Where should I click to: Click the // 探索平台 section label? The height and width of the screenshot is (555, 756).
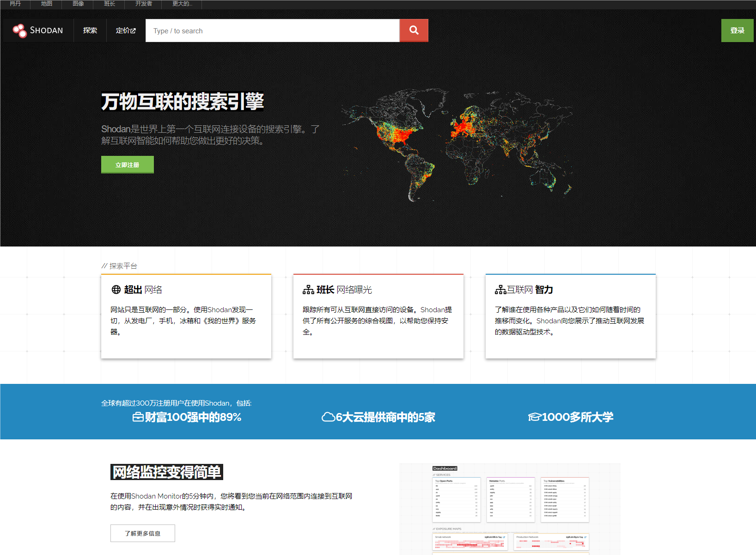[x=119, y=266]
